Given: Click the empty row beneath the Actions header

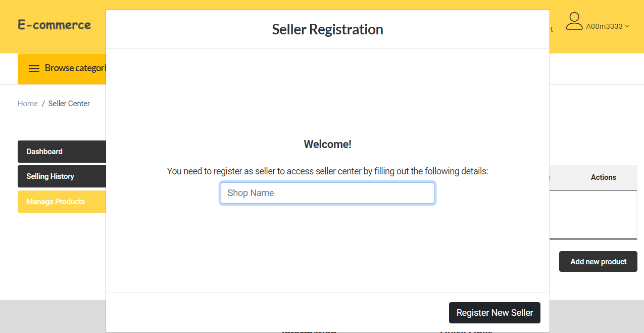Looking at the screenshot, I should tap(604, 215).
